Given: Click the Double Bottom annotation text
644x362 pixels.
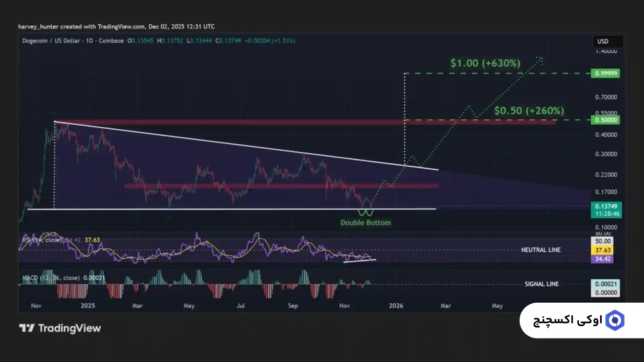Looking at the screenshot, I should click(366, 223).
